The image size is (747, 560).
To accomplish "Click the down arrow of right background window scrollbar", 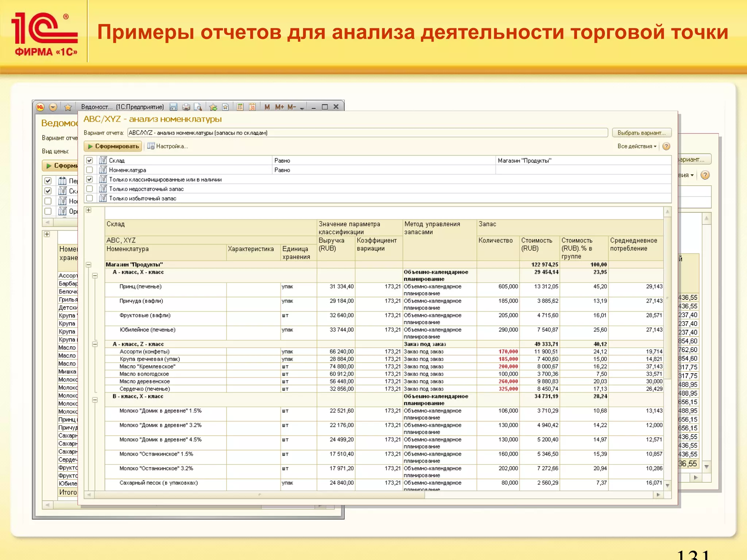I will pos(707,467).
